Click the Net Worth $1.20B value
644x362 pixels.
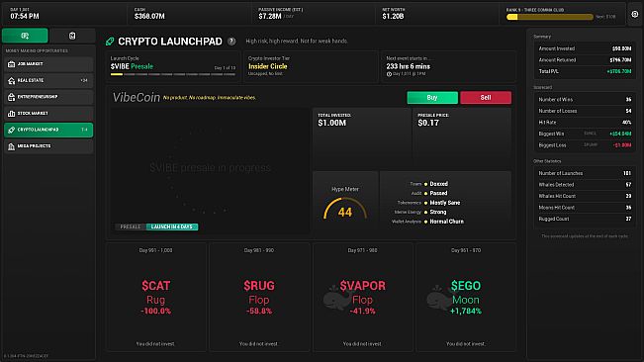pos(393,16)
